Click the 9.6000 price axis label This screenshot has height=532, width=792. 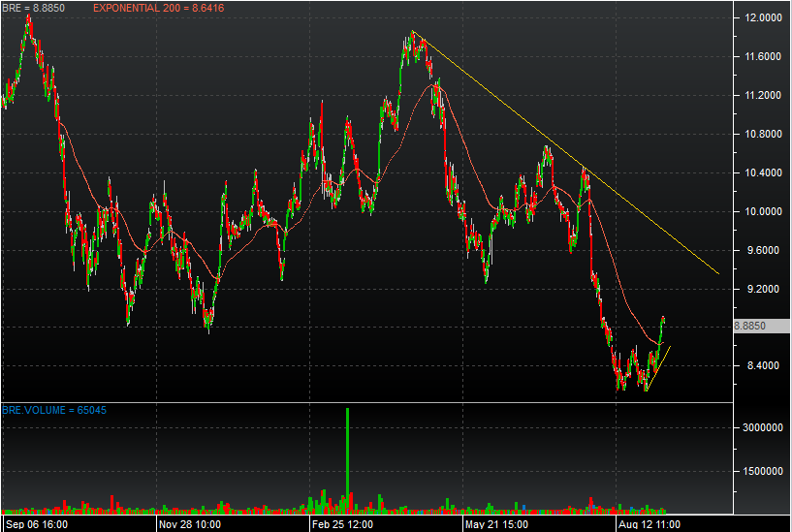(763, 250)
